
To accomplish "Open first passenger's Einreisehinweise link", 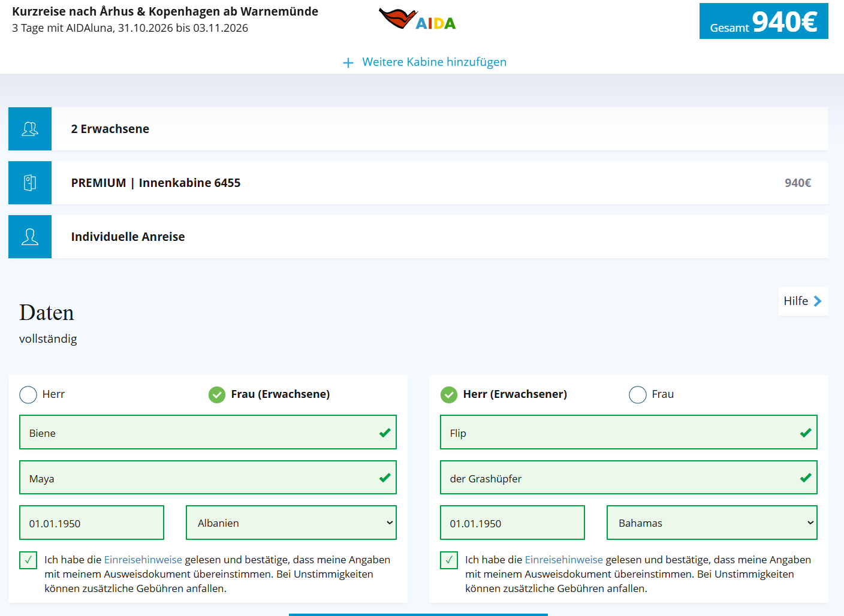I will click(143, 560).
